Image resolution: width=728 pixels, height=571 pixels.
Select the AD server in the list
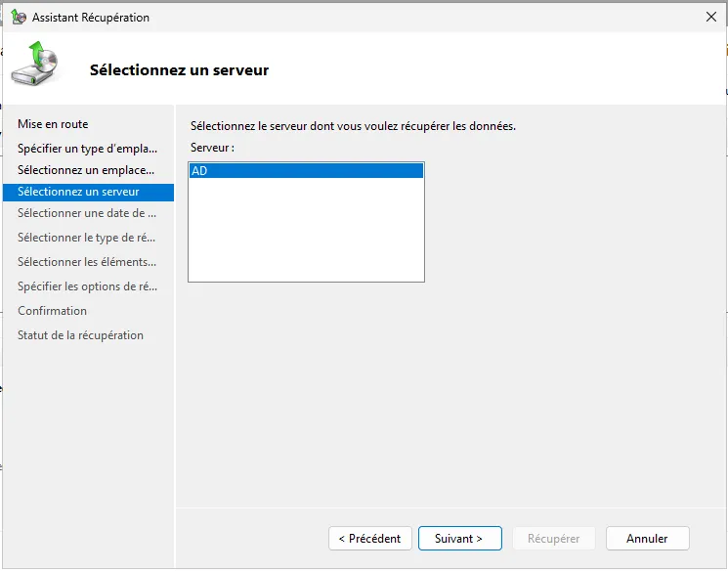(305, 171)
